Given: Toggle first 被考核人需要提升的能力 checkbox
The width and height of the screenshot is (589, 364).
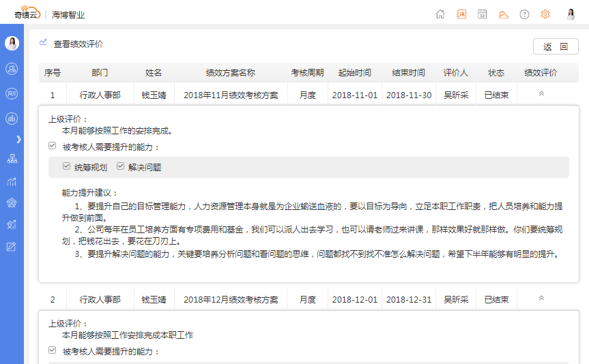Looking at the screenshot, I should pyautogui.click(x=53, y=146).
